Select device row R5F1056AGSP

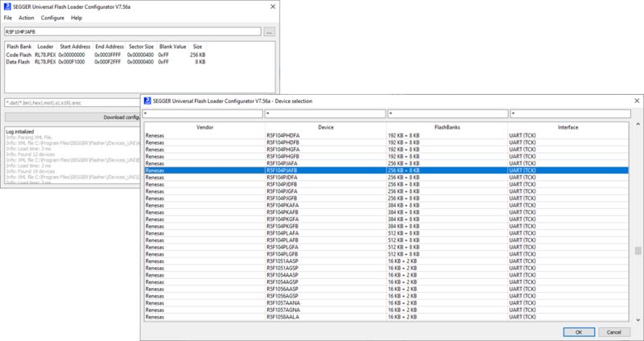point(386,296)
